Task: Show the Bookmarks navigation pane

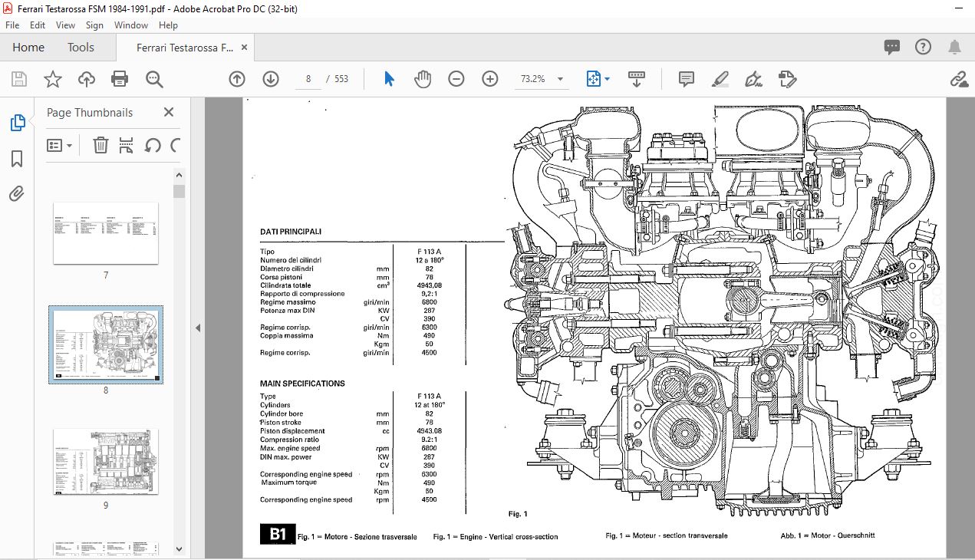Action: pos(17,158)
